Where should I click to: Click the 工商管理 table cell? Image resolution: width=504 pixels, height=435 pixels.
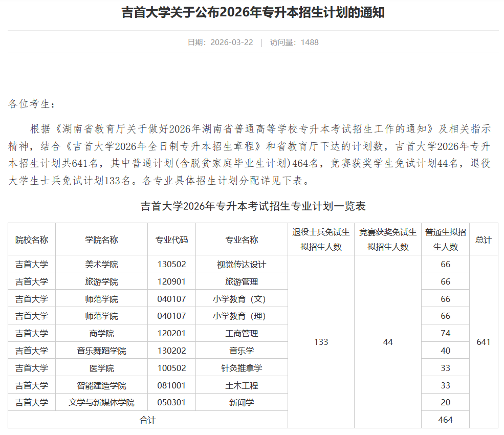pyautogui.click(x=241, y=333)
